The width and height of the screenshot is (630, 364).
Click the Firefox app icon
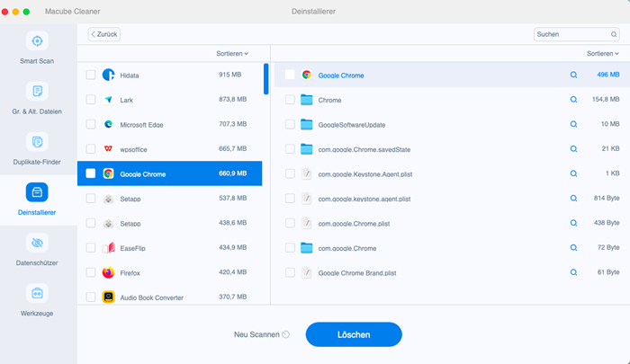coord(108,272)
